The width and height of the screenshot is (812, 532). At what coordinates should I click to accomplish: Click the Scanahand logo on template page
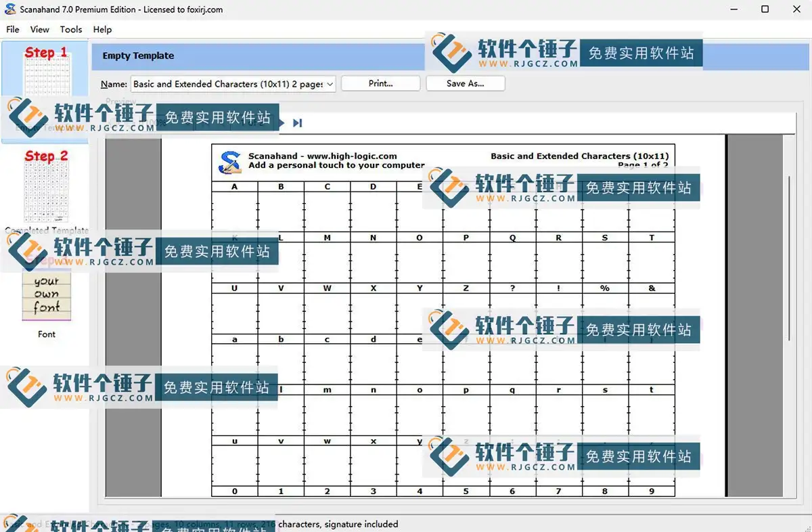pos(231,162)
